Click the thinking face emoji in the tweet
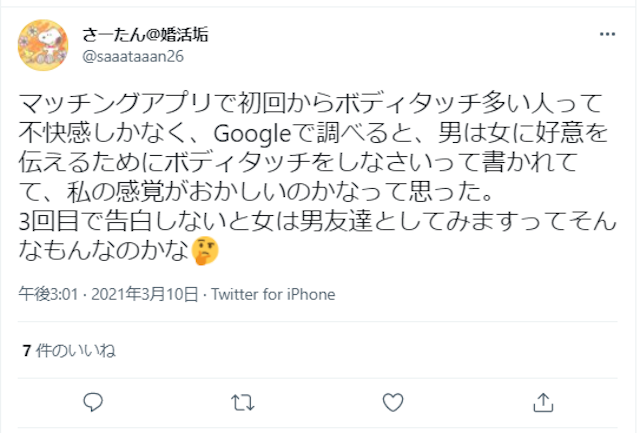Screen dimensions: 640x433 coord(205,253)
